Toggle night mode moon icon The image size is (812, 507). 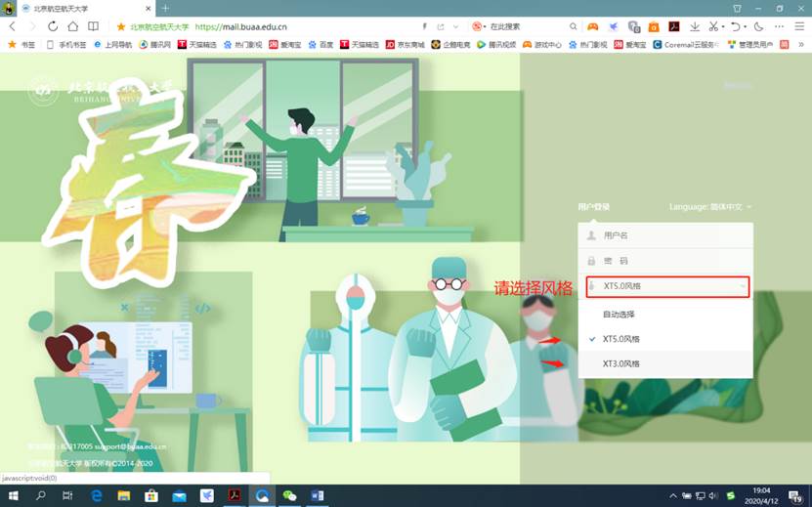tap(758, 26)
